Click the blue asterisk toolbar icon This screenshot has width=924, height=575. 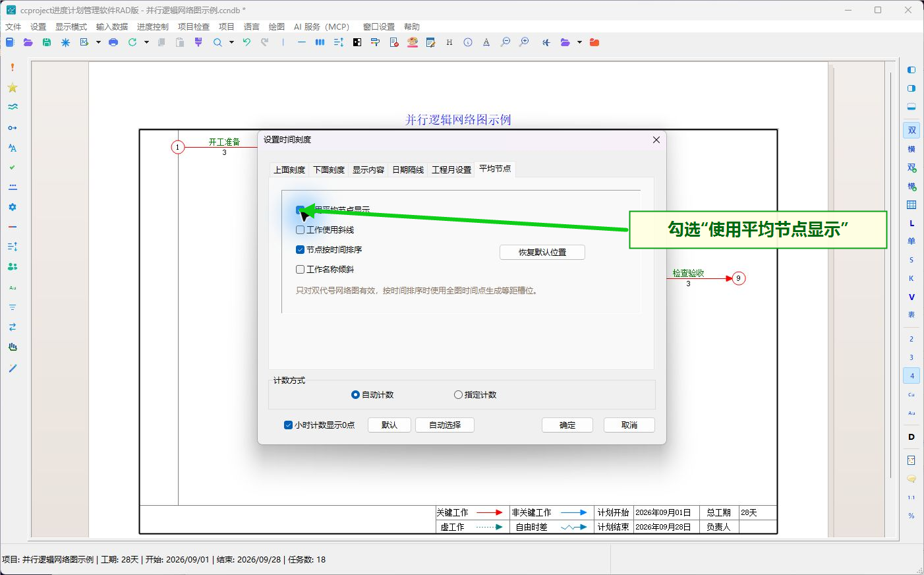(x=65, y=42)
